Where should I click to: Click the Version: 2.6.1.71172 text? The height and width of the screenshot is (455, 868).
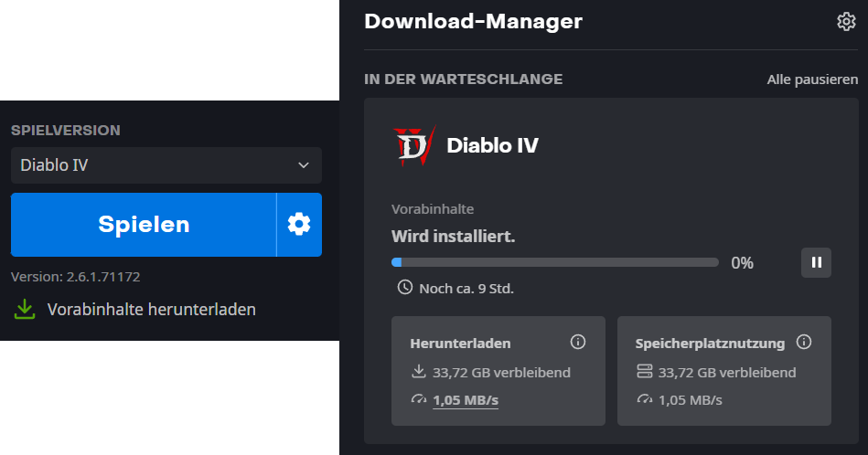(x=75, y=277)
